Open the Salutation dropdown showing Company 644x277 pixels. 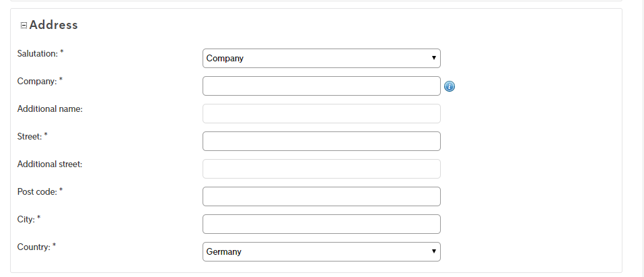(x=322, y=59)
